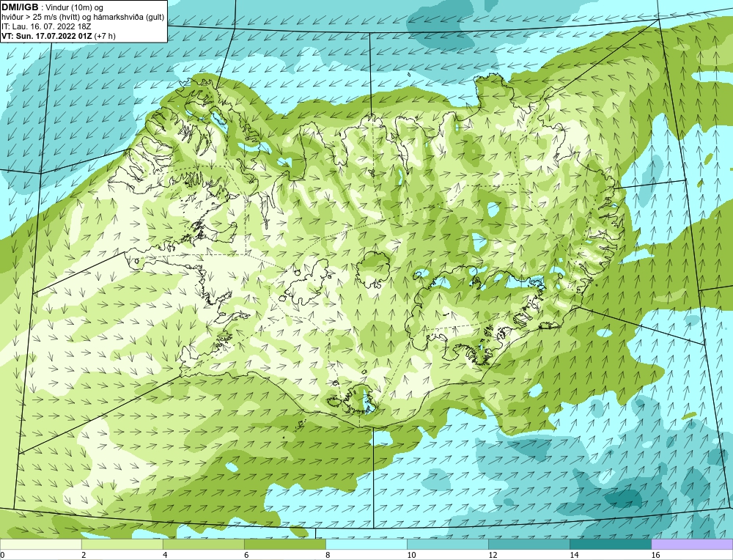Click the dark green 6–8 m/s legend swatch
The image size is (733, 560).
click(284, 544)
